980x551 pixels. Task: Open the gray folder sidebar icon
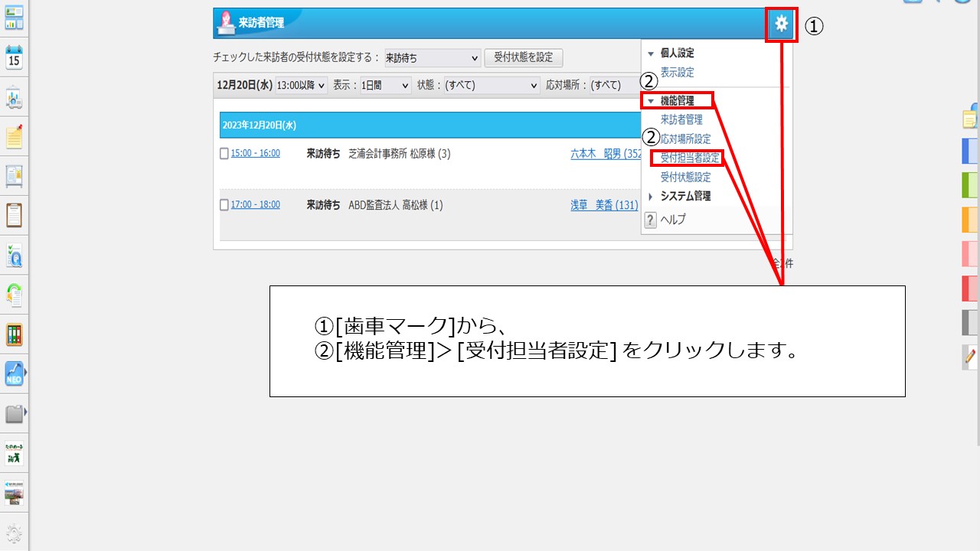point(14,414)
